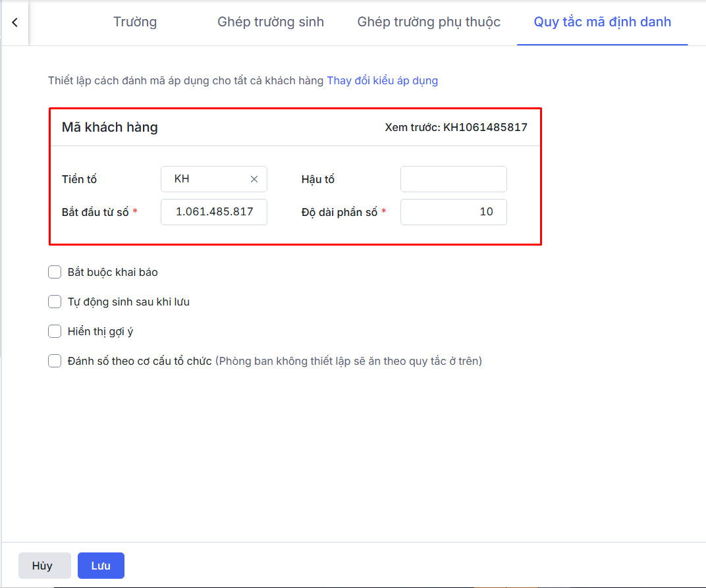Click the Xem trước preview code KH1061485817
The width and height of the screenshot is (706, 588).
[485, 127]
